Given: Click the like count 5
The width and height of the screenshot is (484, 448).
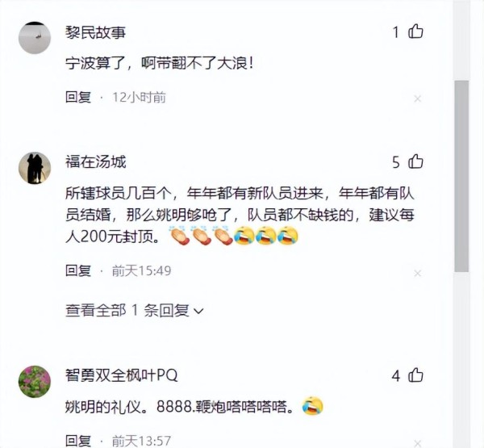Looking at the screenshot, I should coord(396,162).
